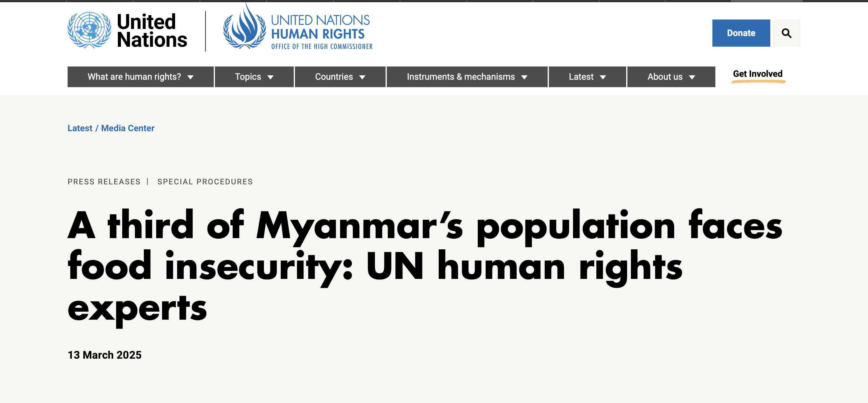
Task: Click the Topics dropdown arrow
Action: coord(270,77)
